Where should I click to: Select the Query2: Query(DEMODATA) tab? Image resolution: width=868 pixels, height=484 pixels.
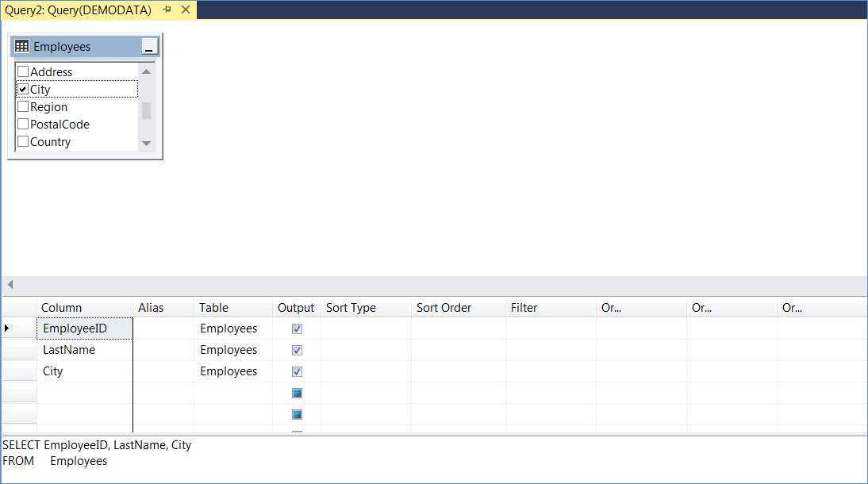79,10
